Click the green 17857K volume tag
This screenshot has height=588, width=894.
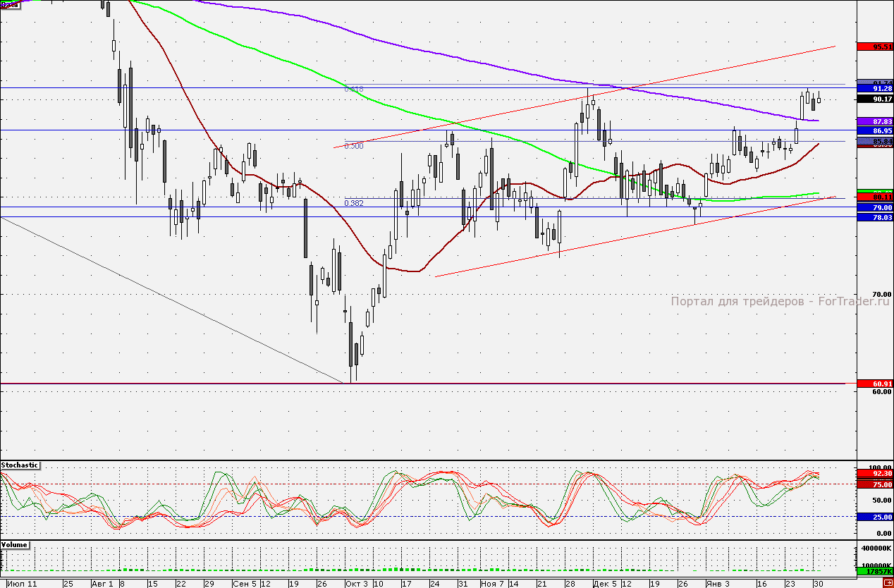874,571
